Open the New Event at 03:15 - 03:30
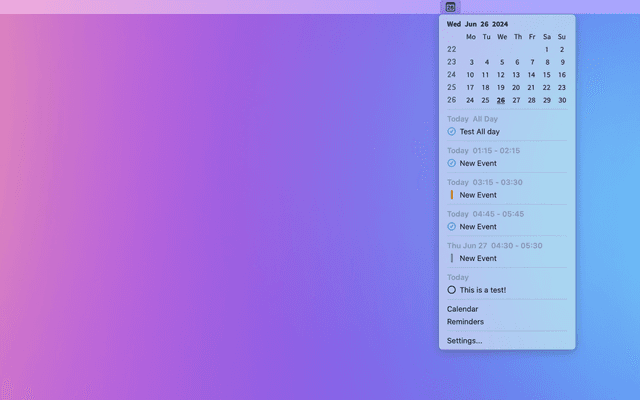Screen dimensions: 640x400 tap(478, 195)
